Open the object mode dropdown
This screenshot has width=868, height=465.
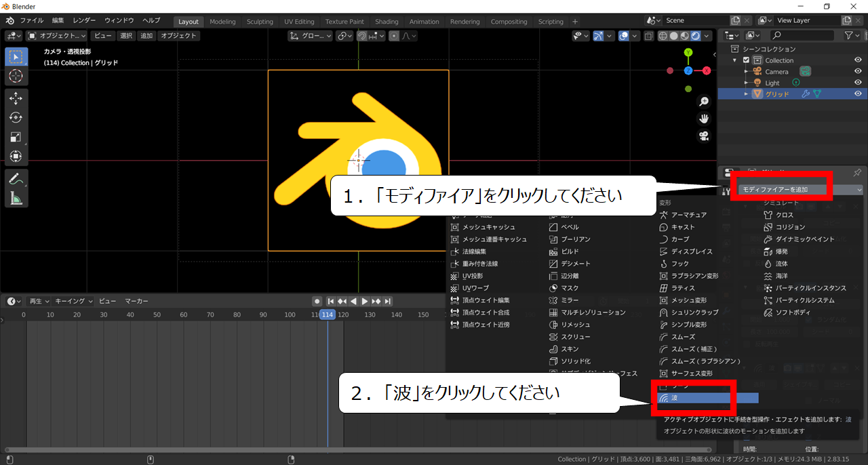tap(58, 36)
